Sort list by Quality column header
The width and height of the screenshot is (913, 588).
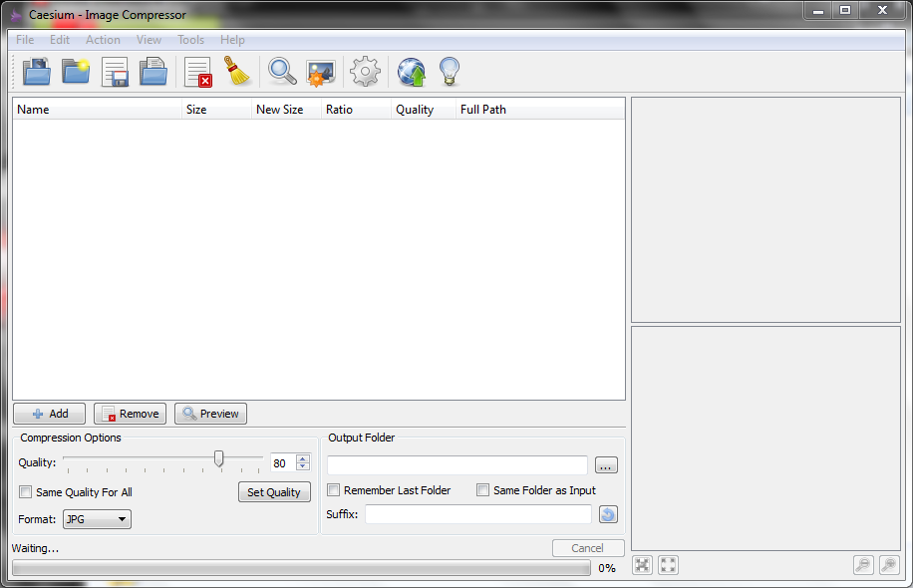[424, 110]
